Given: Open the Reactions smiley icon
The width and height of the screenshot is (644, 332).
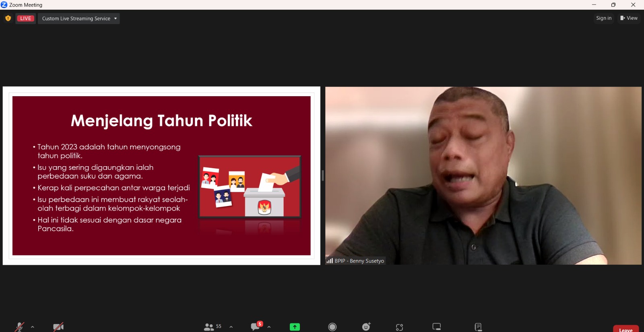Looking at the screenshot, I should pos(366,327).
